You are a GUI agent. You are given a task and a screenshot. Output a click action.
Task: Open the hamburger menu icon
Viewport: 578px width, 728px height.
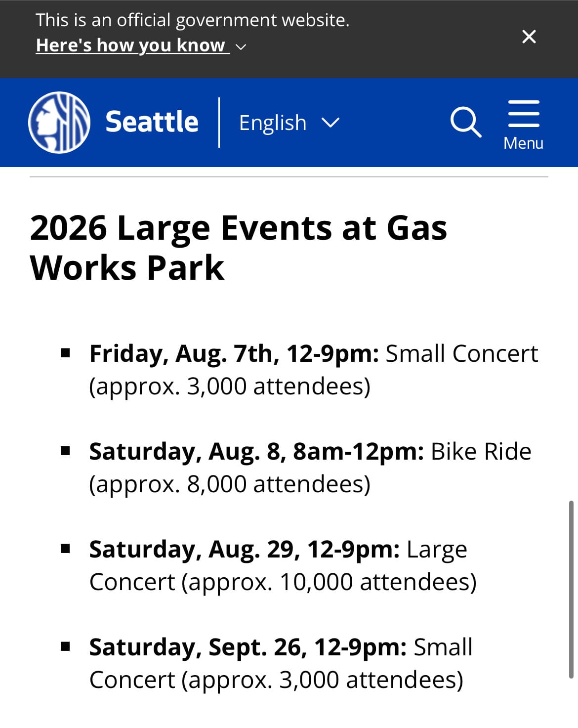[x=524, y=114]
